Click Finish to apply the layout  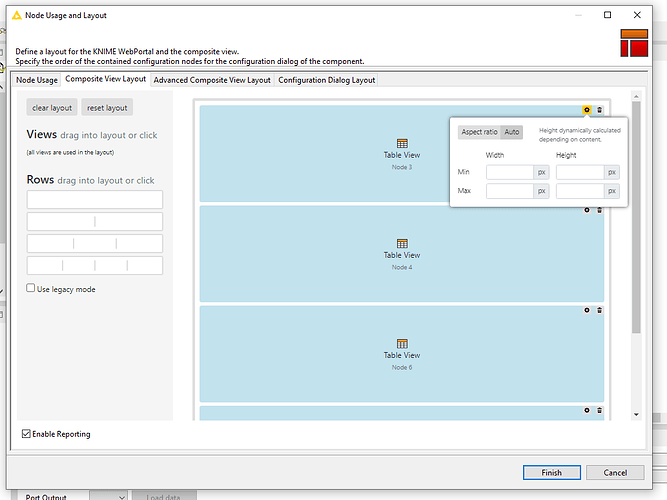tap(552, 472)
